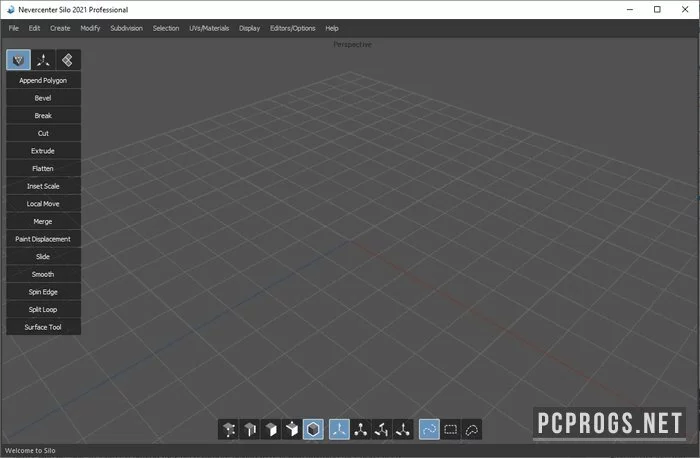Open the Editors/Options menu

[x=292, y=28]
